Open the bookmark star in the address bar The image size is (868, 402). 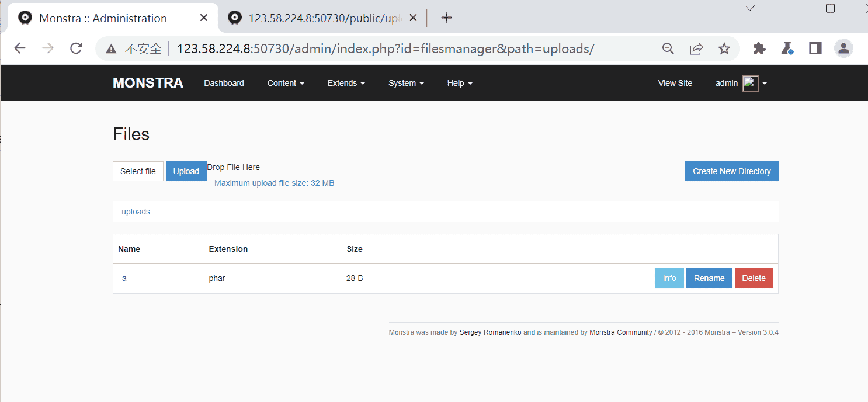[724, 48]
